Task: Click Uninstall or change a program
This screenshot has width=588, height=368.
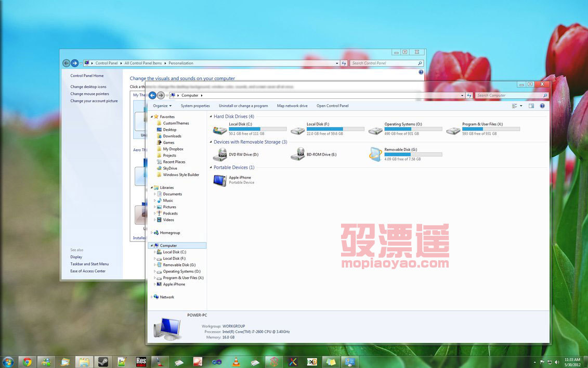Action: coord(243,106)
